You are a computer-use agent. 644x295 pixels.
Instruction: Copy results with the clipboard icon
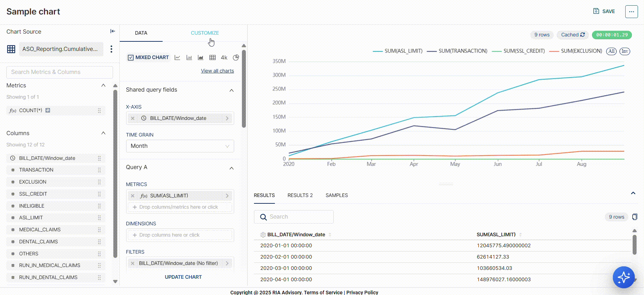pos(634,217)
